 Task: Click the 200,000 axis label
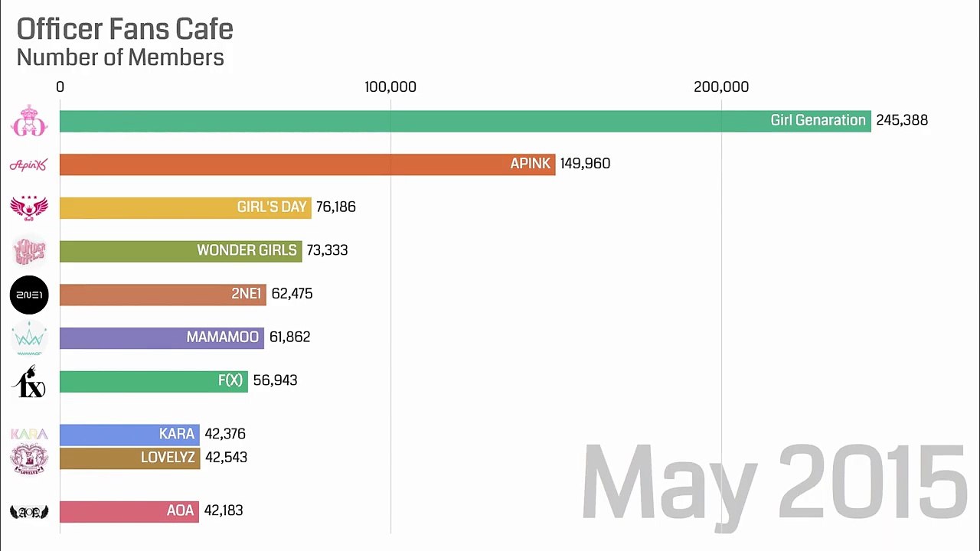(721, 87)
